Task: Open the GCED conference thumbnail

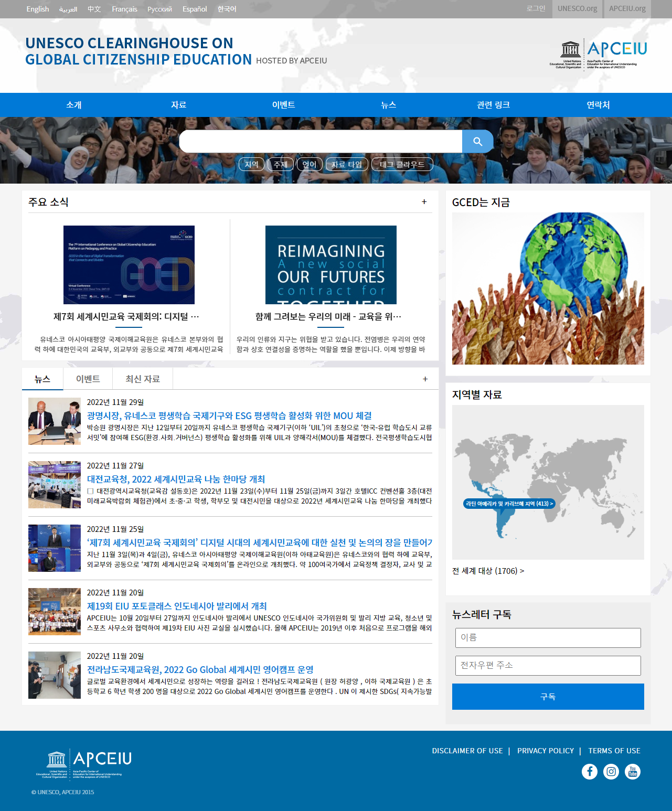Action: [129, 265]
